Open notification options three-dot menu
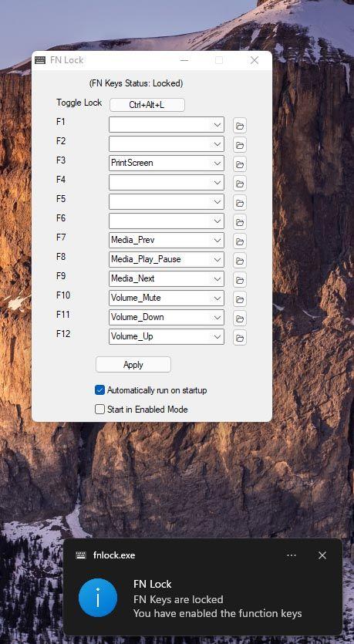 [292, 555]
